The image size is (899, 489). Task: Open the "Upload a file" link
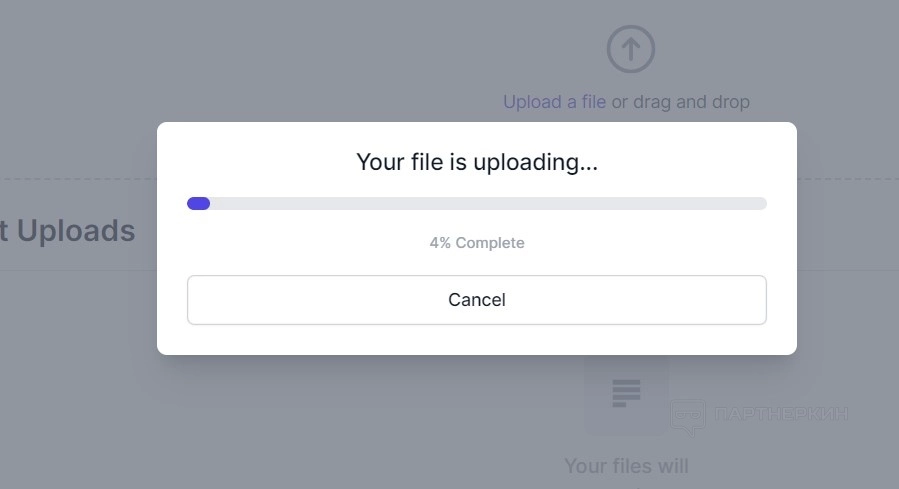pos(554,102)
